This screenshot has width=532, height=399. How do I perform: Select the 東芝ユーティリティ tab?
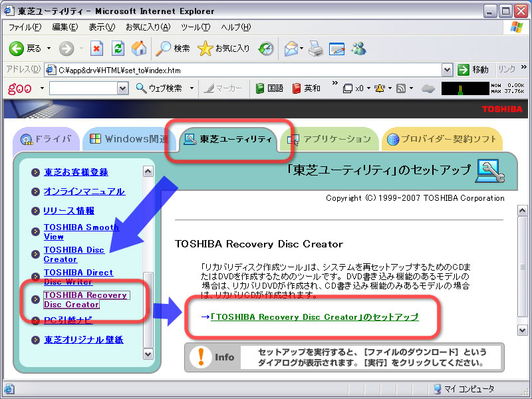coord(228,139)
